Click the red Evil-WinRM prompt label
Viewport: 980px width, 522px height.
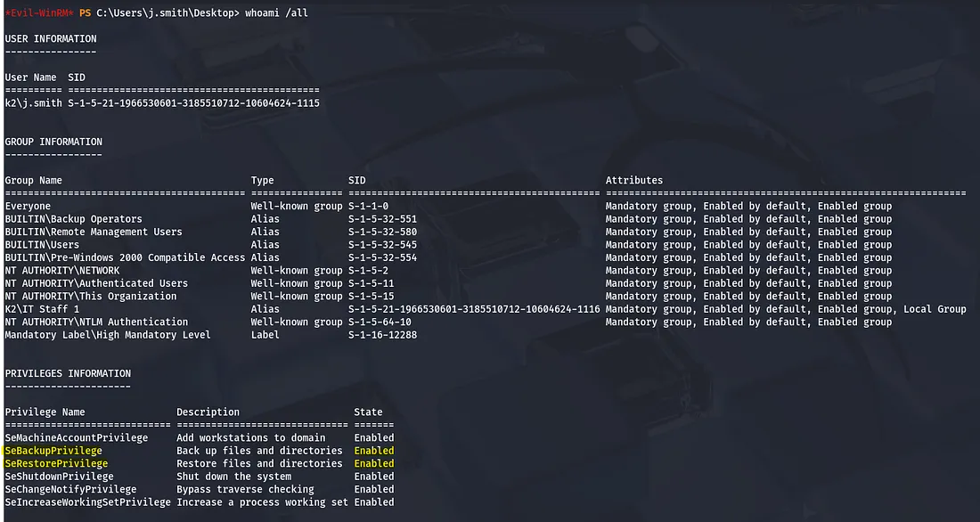tap(38, 13)
